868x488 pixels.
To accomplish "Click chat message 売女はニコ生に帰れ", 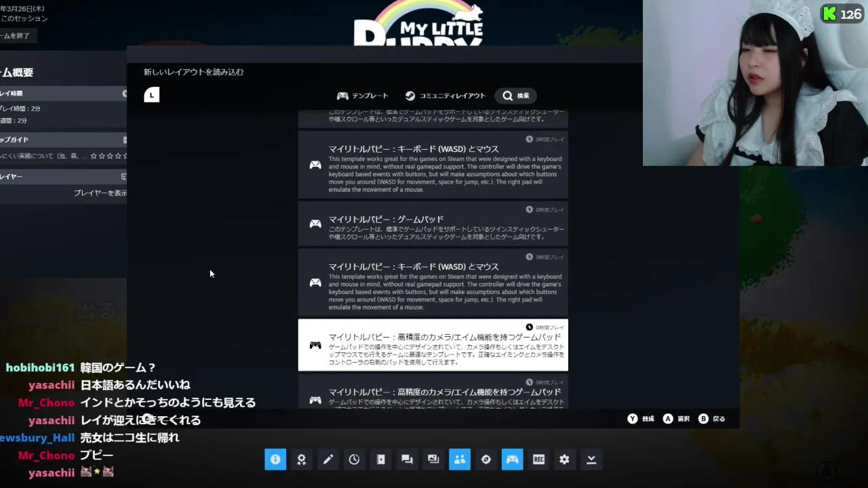I will click(x=130, y=438).
